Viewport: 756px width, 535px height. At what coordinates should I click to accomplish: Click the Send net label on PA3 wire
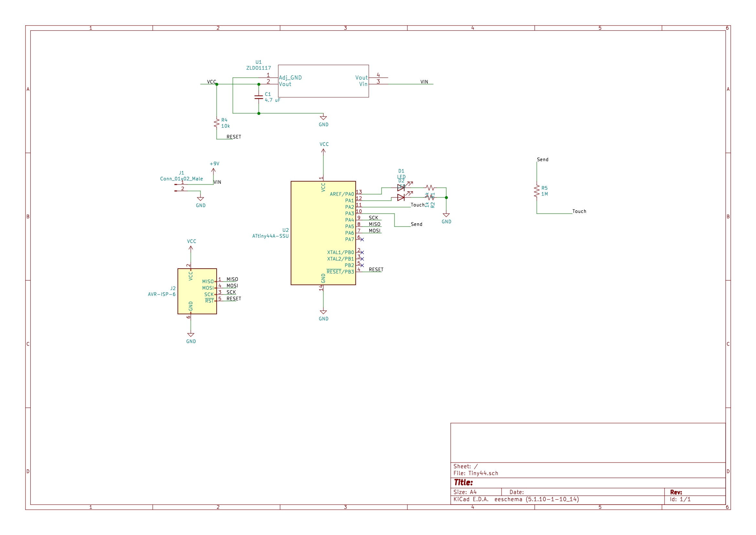(x=416, y=225)
